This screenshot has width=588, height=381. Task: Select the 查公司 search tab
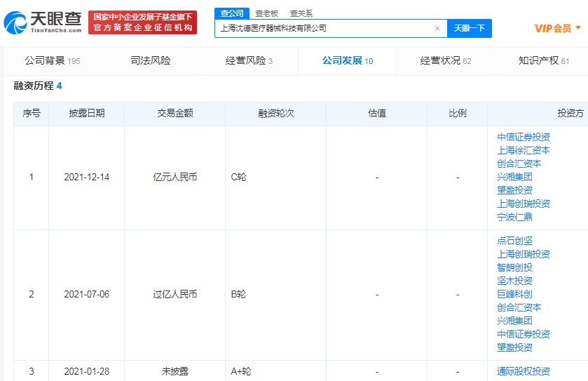tap(232, 13)
